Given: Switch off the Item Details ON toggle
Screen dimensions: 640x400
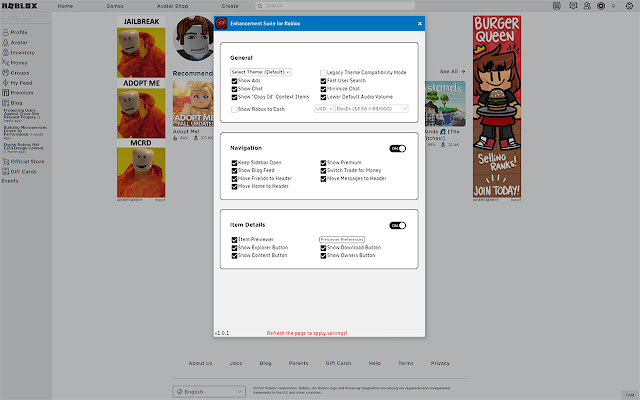Looking at the screenshot, I should pyautogui.click(x=398, y=225).
